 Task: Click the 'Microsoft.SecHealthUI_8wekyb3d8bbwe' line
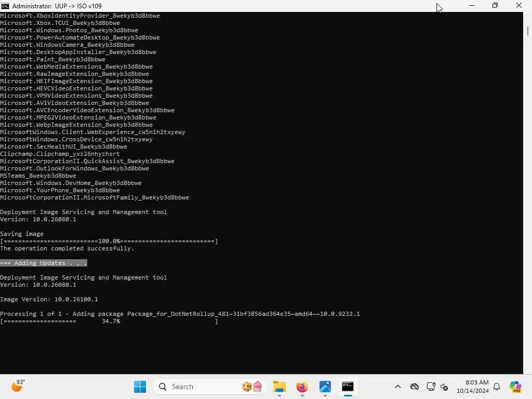coord(63,147)
